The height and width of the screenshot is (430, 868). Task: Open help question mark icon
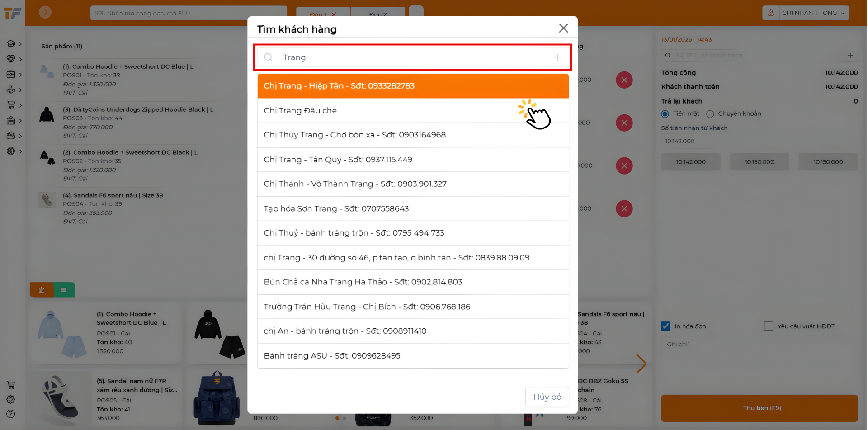11,414
